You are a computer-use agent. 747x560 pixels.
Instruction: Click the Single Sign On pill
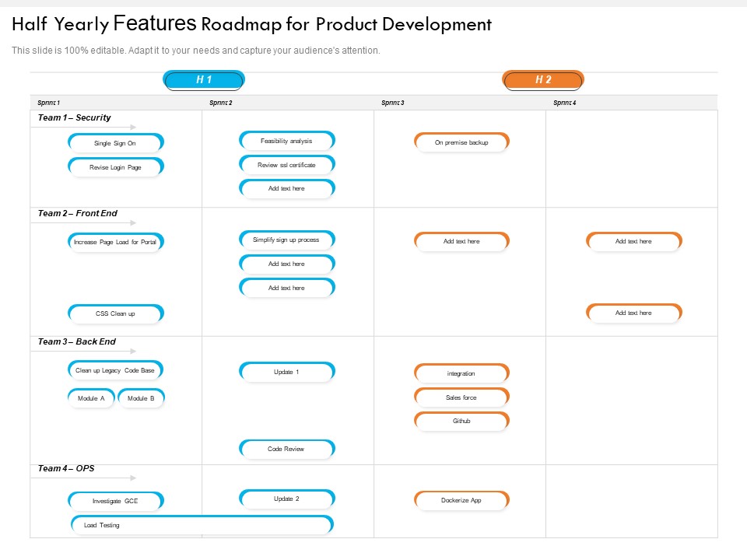tap(116, 142)
